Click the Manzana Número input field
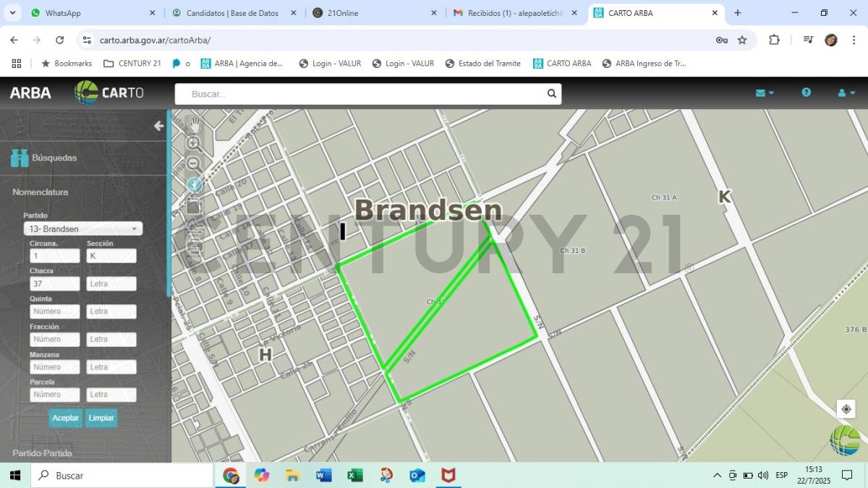868x488 pixels. click(x=54, y=367)
